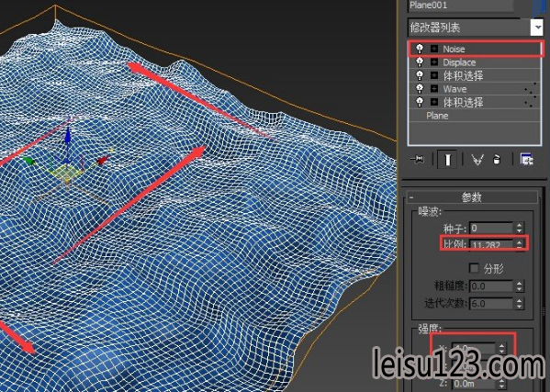Open the 修改器列表 dropdown arrow
550x392 pixels.
536,28
